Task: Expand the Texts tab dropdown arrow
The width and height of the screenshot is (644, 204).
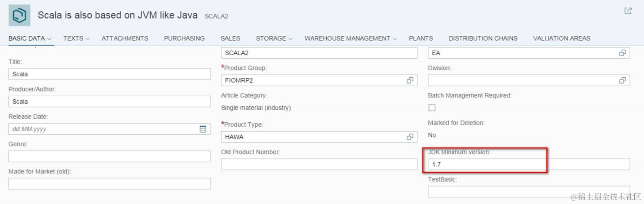Action: pyautogui.click(x=88, y=39)
